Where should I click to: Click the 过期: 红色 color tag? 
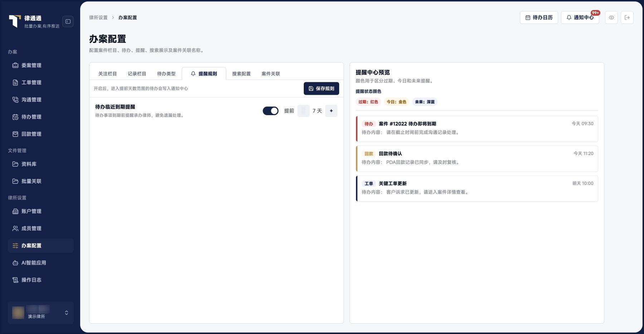coord(368,102)
